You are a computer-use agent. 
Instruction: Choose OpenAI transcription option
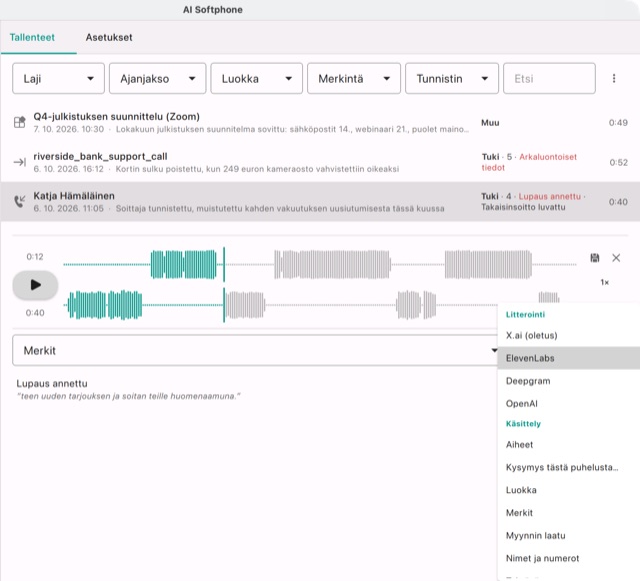click(569, 403)
